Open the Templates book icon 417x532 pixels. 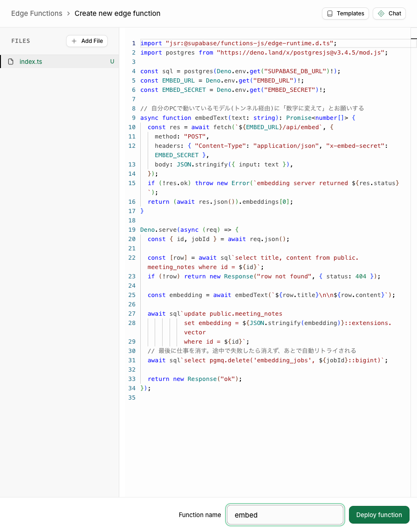[x=329, y=14]
